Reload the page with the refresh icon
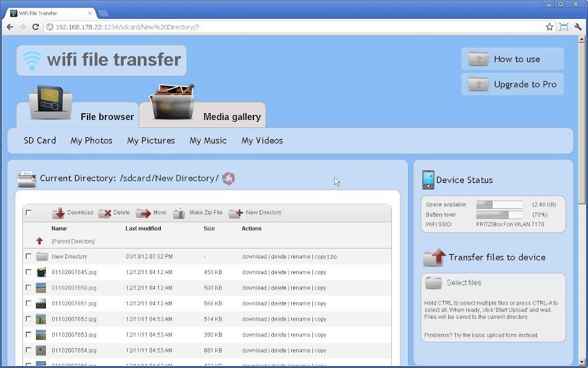The height and width of the screenshot is (368, 588). [x=35, y=27]
